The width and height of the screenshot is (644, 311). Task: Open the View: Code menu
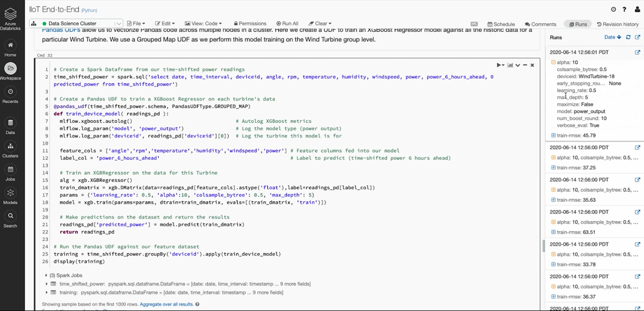203,24
